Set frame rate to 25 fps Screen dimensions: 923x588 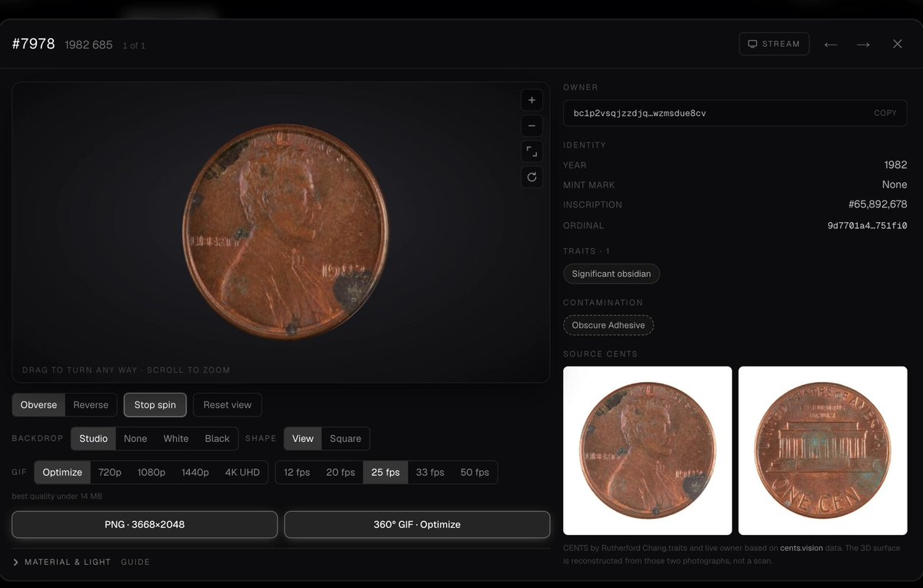point(385,472)
